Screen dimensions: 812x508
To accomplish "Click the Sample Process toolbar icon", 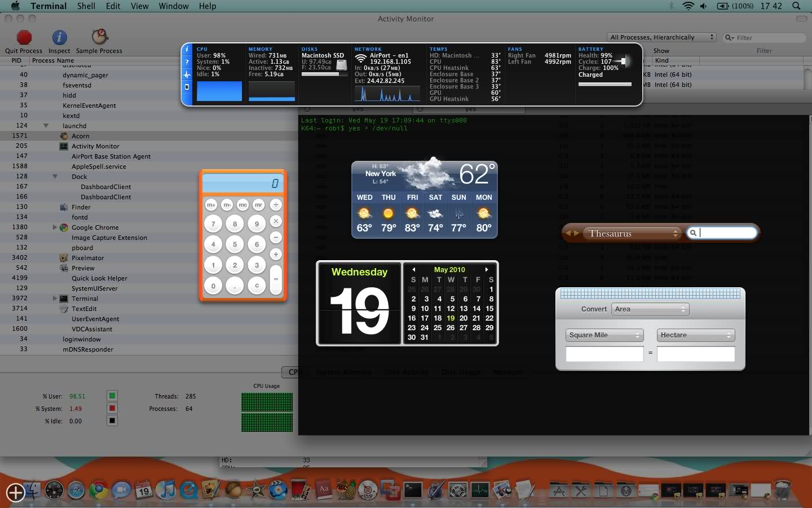I will click(99, 37).
